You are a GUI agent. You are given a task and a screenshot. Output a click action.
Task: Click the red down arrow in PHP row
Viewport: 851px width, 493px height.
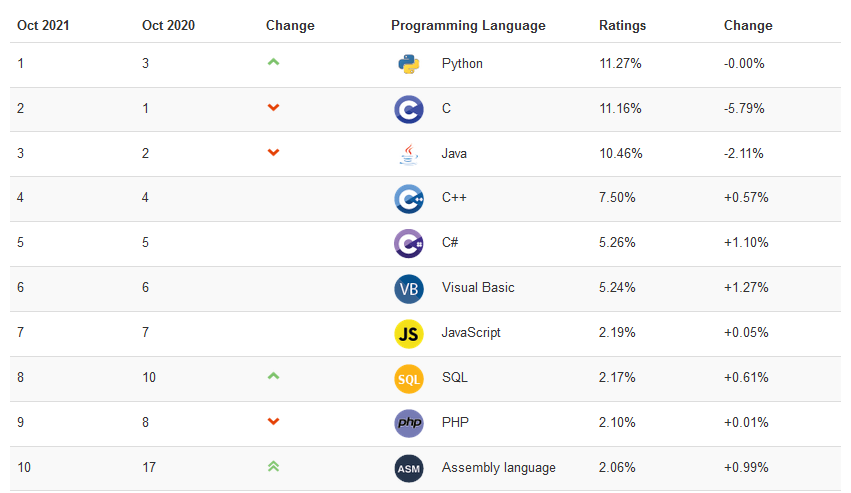[x=274, y=421]
